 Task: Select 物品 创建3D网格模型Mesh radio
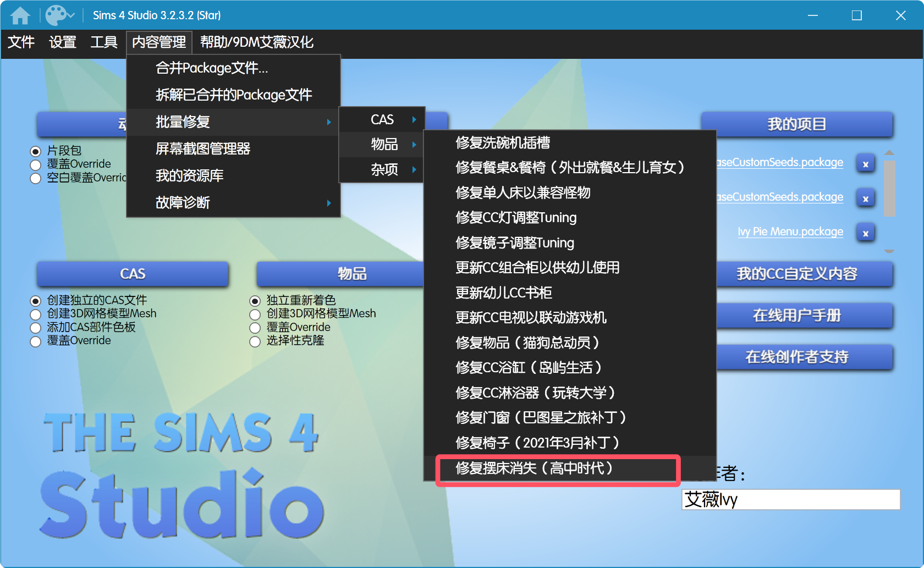pyautogui.click(x=255, y=315)
